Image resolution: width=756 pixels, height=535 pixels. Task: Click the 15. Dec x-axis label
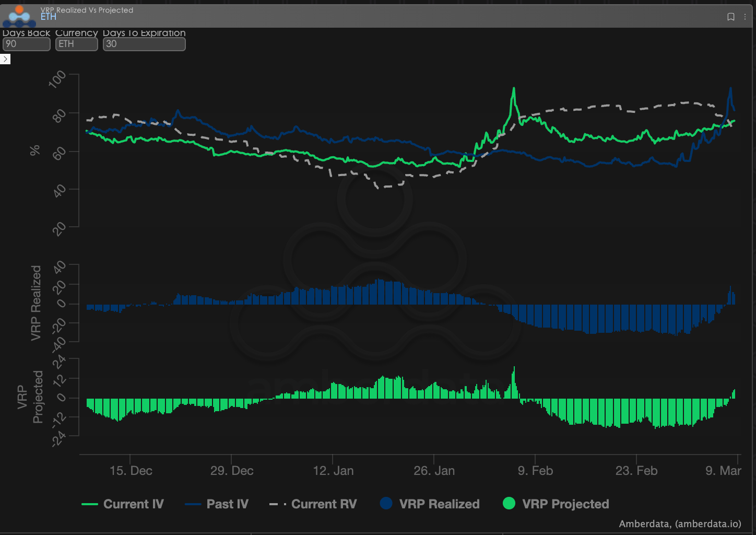click(x=131, y=471)
